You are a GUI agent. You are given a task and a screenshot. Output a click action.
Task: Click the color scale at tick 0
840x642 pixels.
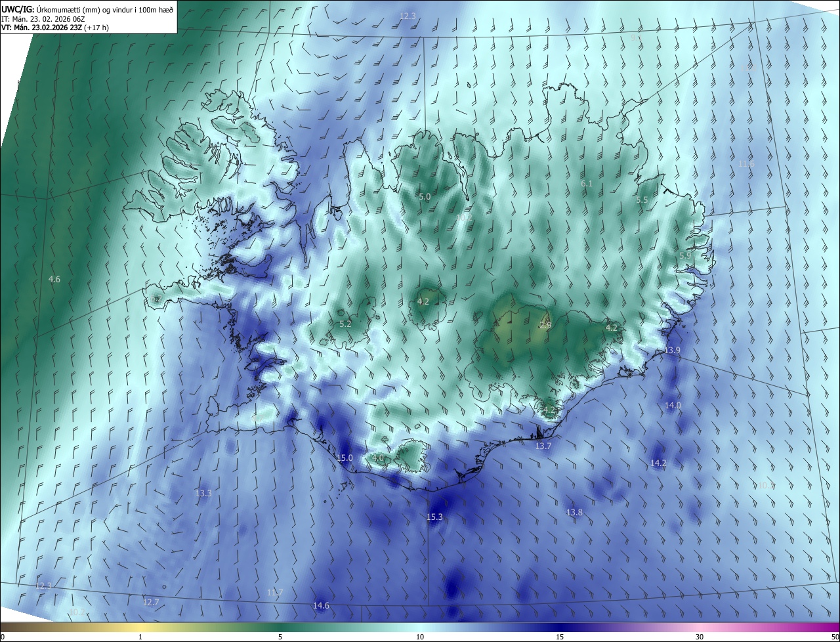pos(3,637)
